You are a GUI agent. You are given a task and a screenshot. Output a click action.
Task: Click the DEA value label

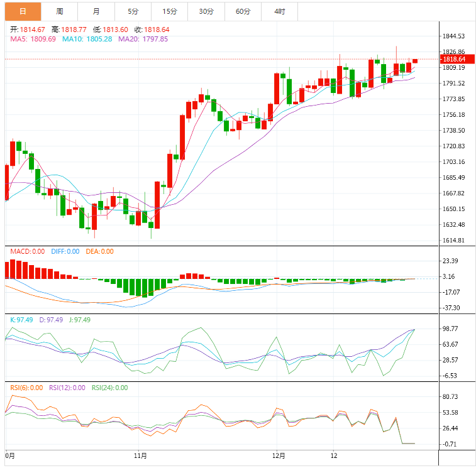(x=99, y=251)
